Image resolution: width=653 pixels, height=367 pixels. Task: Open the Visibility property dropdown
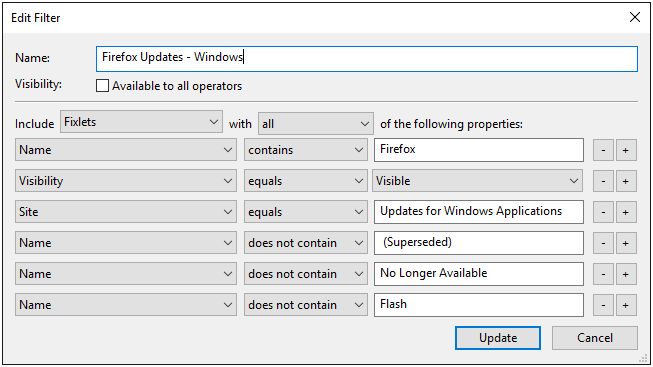pos(126,181)
